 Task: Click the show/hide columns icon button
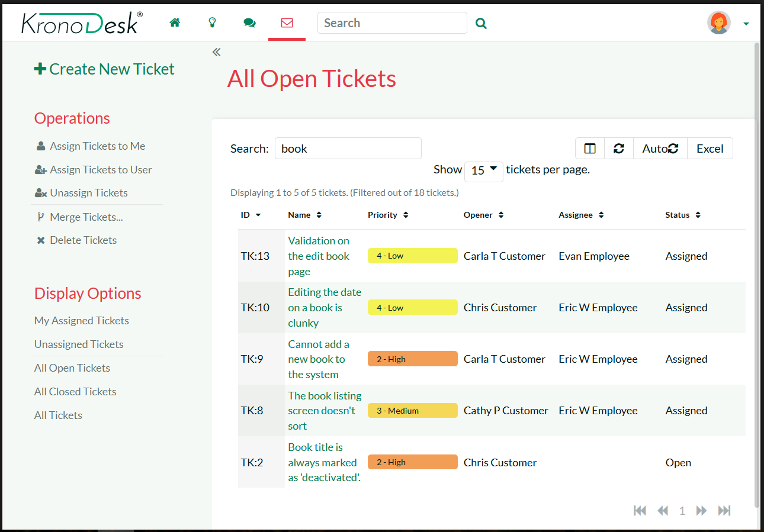(590, 149)
